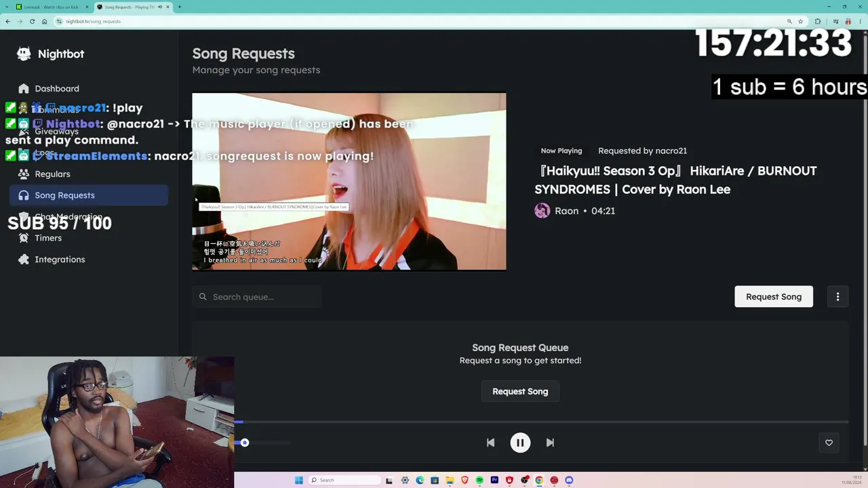The height and width of the screenshot is (488, 868).
Task: Click the song title text HikariAre / BURNOUT SYNDROMES
Action: 675,180
